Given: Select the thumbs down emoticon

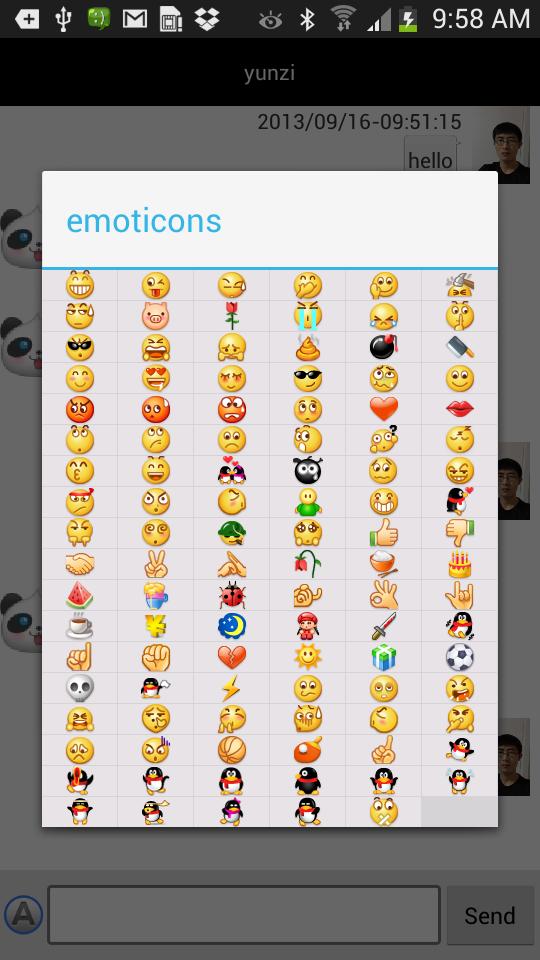Looking at the screenshot, I should click(460, 533).
